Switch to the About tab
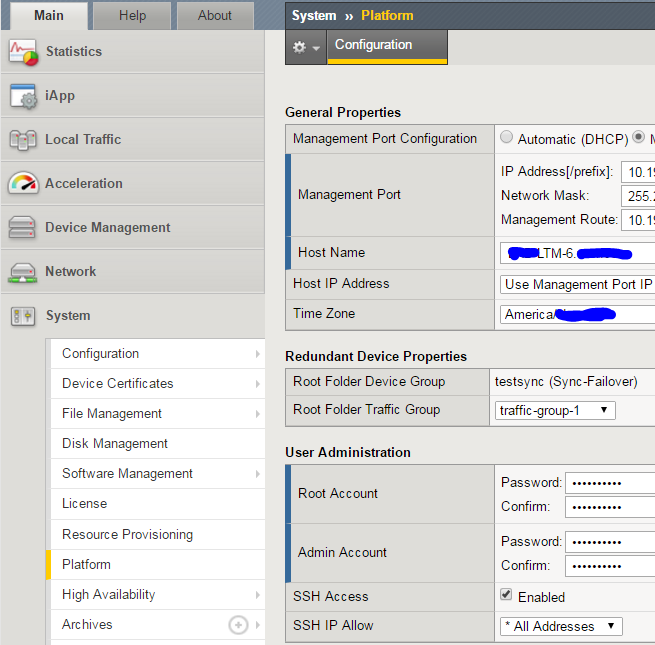The height and width of the screenshot is (645, 655). tap(214, 16)
